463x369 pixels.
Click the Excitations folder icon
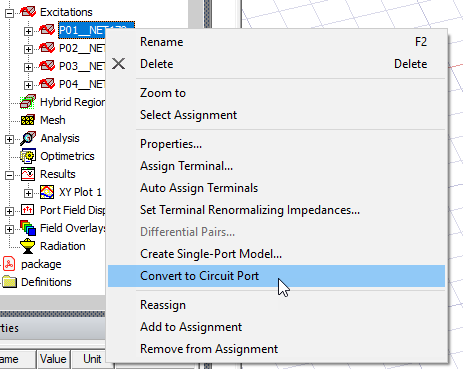pos(28,12)
